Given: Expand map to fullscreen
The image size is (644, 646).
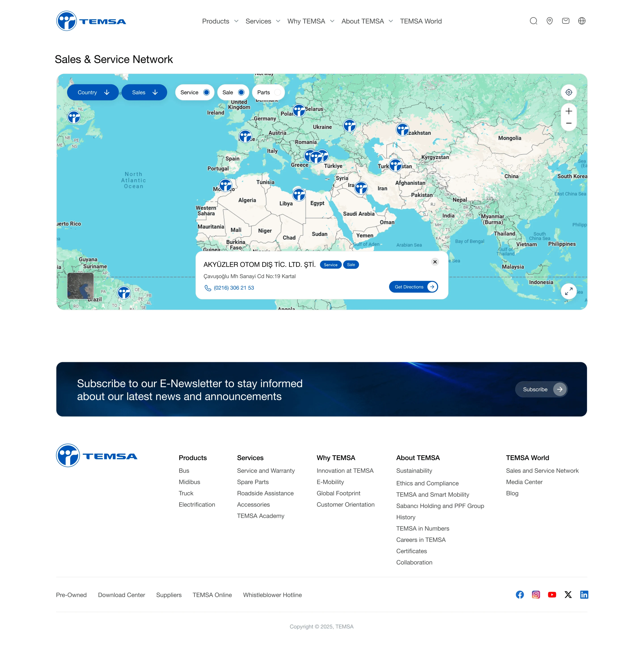Looking at the screenshot, I should [x=569, y=291].
